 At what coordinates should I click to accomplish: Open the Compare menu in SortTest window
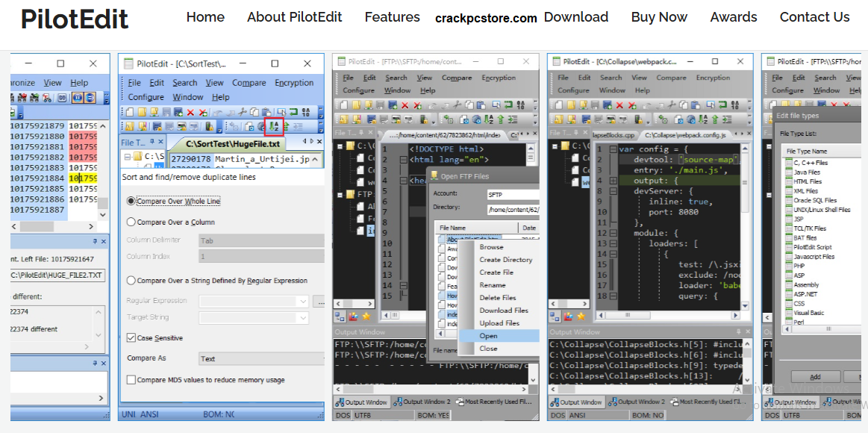(x=249, y=83)
